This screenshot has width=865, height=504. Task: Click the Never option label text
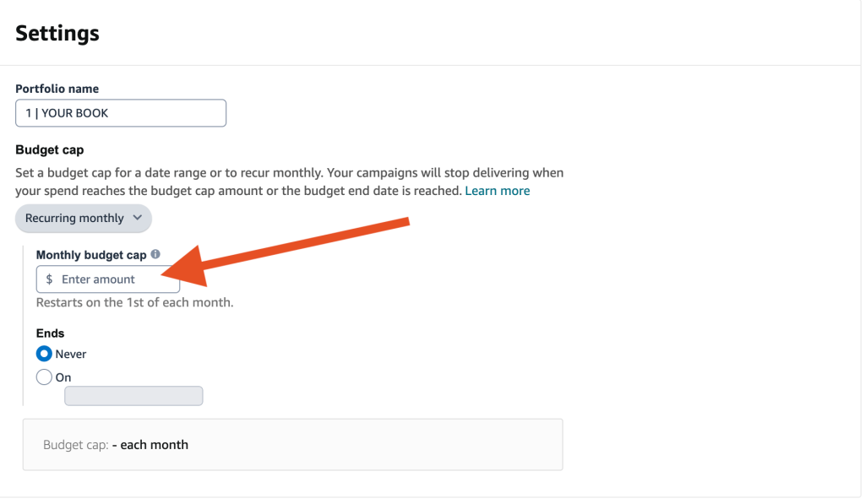[71, 354]
